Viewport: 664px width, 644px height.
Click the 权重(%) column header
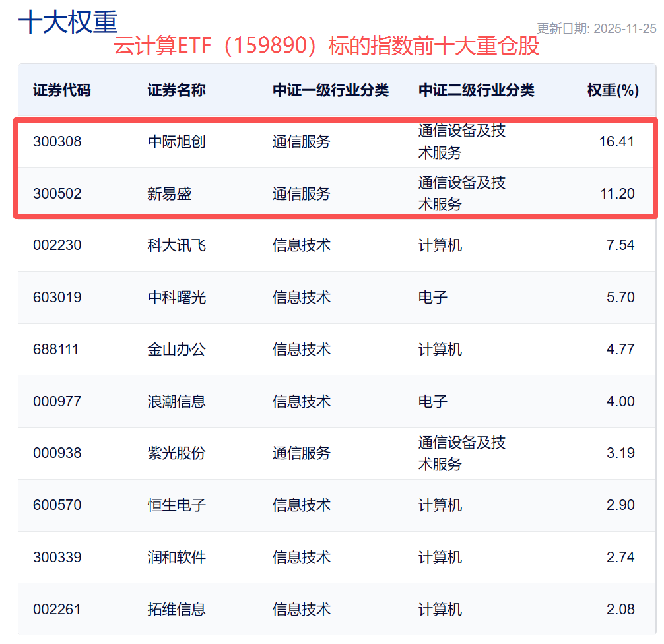613,90
